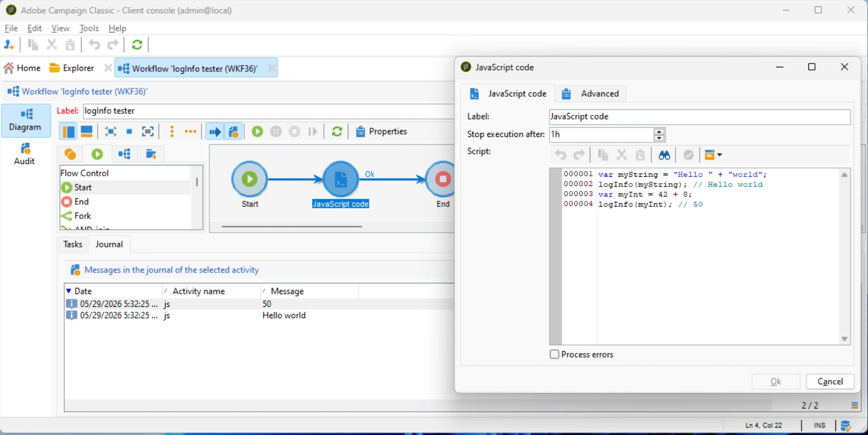
Task: Click the script Paste clipboard icon
Action: (x=640, y=155)
